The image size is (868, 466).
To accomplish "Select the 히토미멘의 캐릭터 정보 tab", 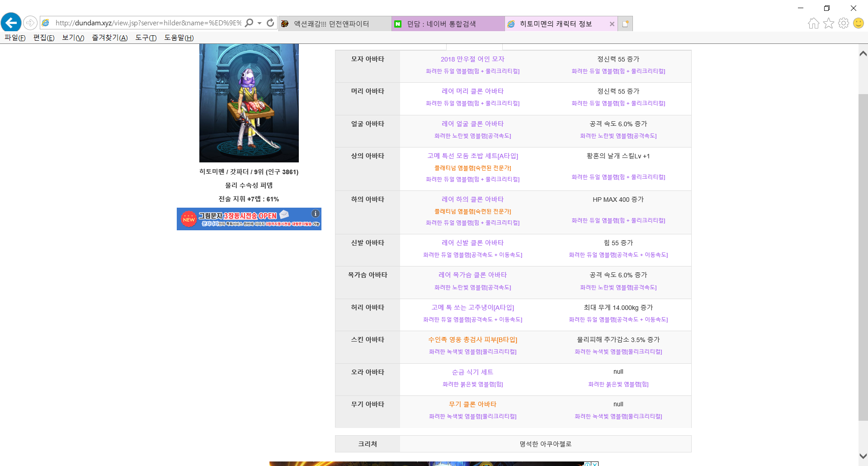I will [556, 24].
